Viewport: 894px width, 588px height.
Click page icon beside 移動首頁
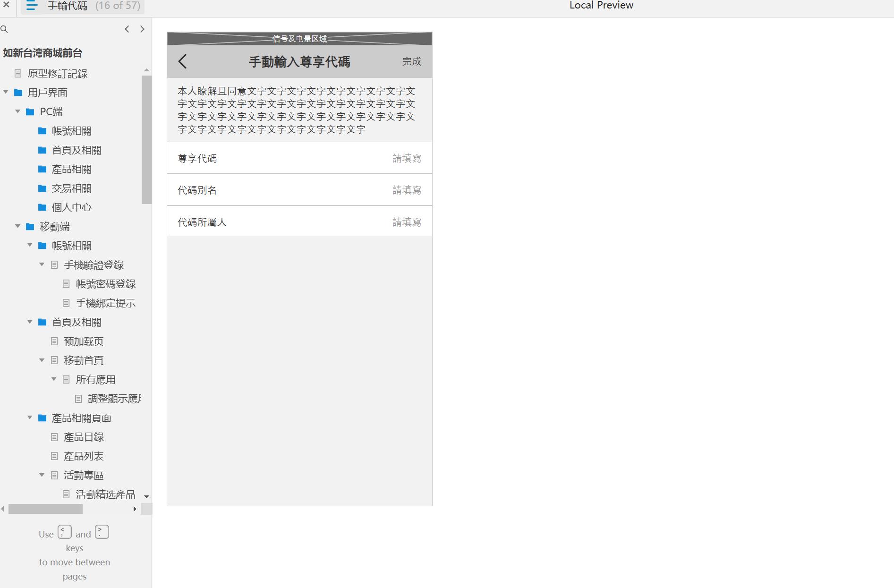pos(54,360)
